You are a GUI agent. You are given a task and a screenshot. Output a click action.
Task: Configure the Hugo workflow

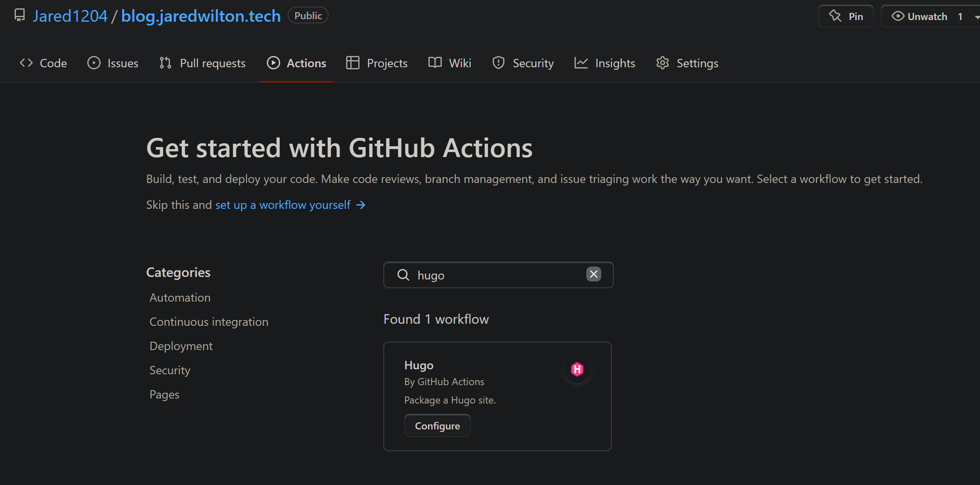[x=437, y=425]
